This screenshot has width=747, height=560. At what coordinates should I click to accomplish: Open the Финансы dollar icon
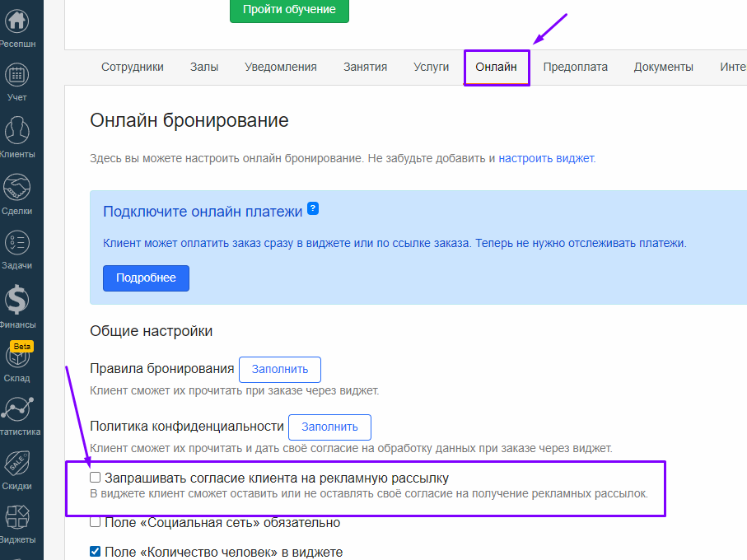click(x=16, y=300)
